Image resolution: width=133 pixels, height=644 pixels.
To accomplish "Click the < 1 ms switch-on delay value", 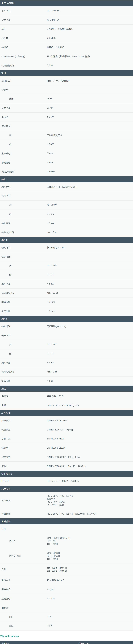I will (x=50, y=381).
